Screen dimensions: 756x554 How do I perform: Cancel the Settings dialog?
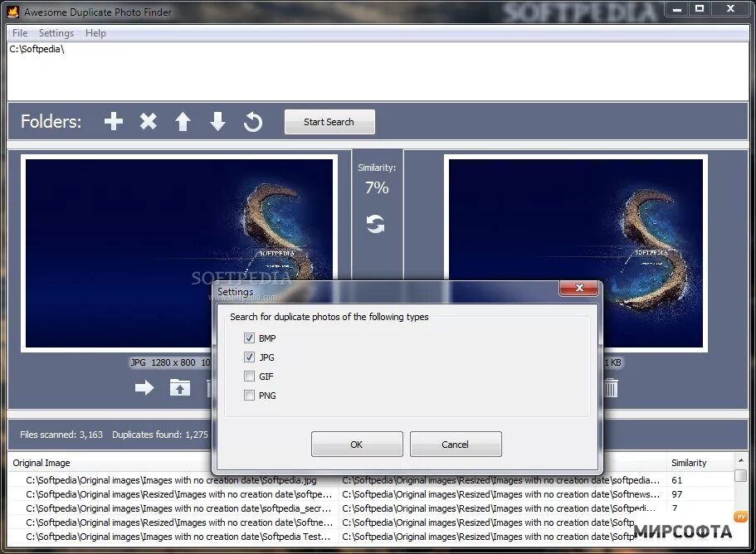point(456,445)
